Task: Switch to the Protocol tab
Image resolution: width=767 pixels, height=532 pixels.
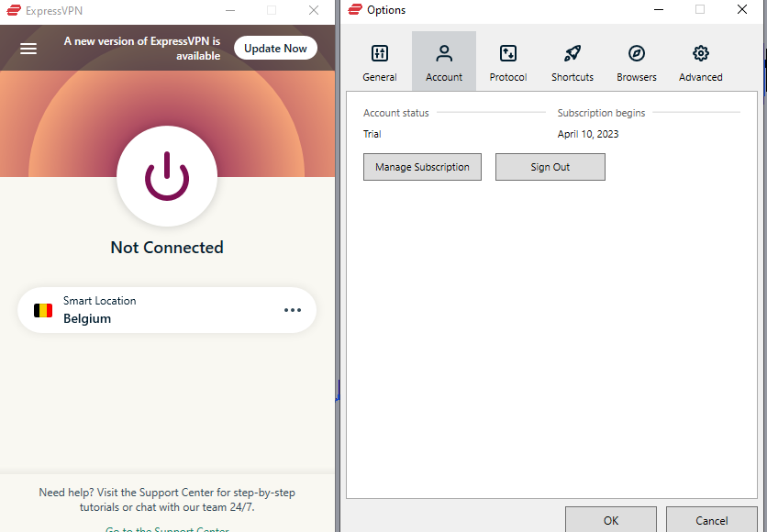Action: [507, 61]
